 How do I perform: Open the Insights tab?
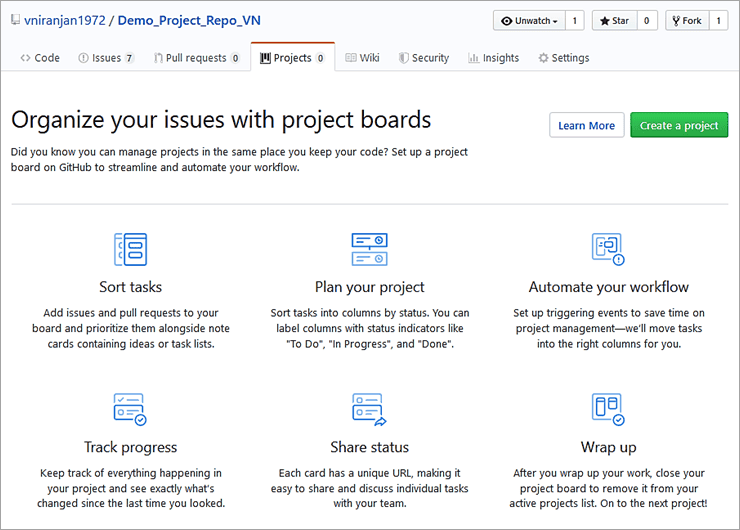[494, 58]
